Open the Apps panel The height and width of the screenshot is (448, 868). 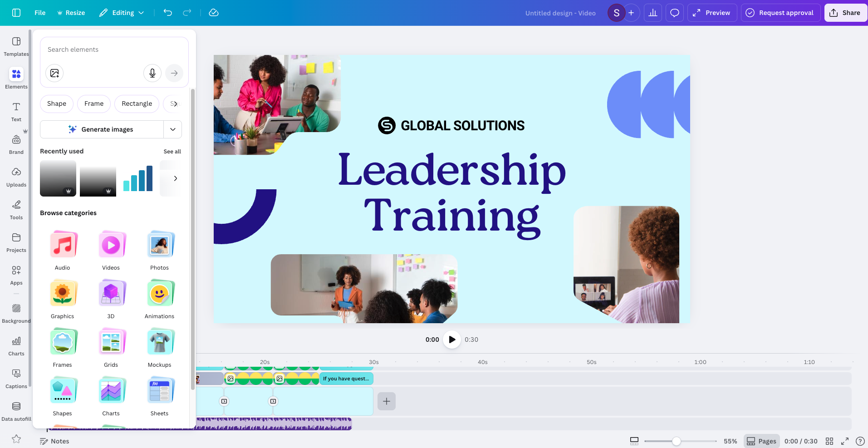coord(16,275)
